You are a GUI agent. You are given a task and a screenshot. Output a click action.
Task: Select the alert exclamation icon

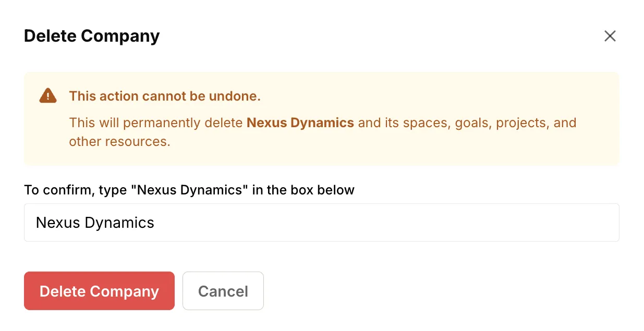coord(47,95)
